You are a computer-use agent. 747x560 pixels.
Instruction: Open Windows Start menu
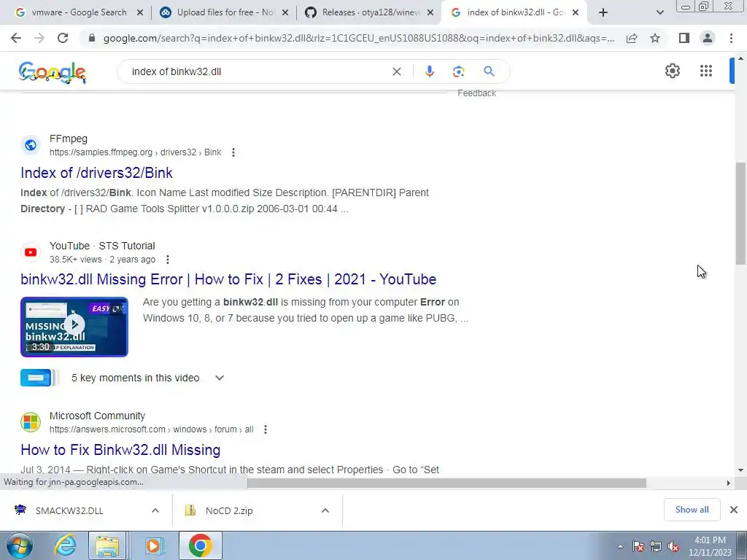[x=19, y=545]
